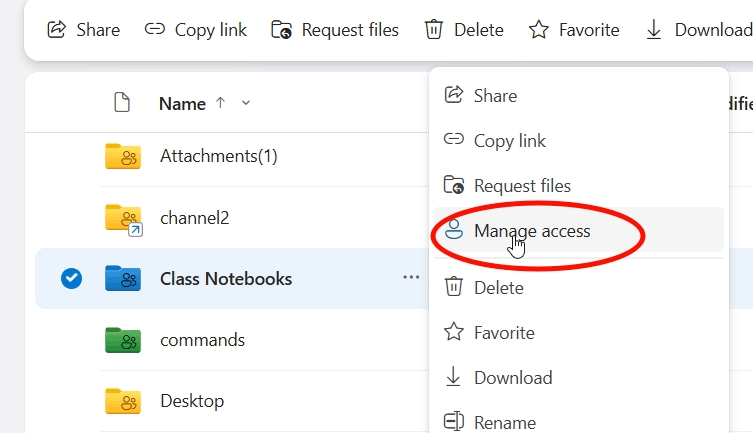The width and height of the screenshot is (753, 433).
Task: Uncheck the Class Notebooks selection circle
Action: point(71,279)
